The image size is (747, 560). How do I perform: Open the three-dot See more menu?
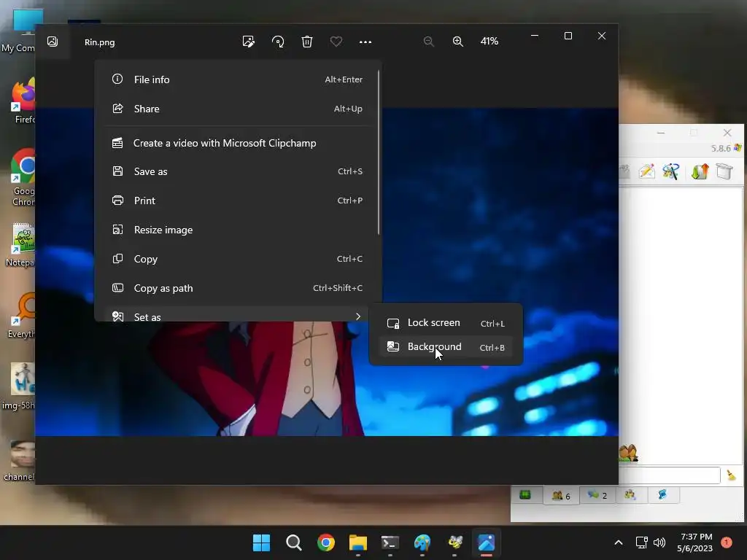pyautogui.click(x=365, y=42)
